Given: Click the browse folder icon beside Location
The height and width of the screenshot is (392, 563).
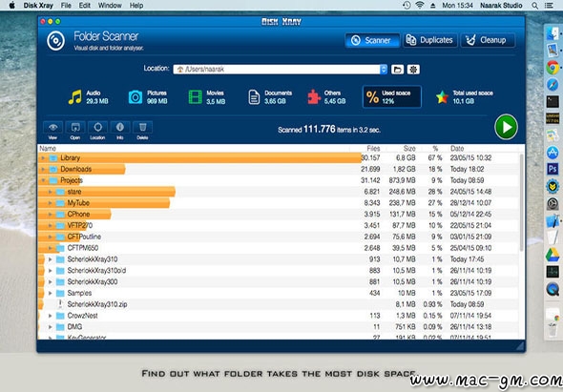Looking at the screenshot, I should tap(397, 70).
